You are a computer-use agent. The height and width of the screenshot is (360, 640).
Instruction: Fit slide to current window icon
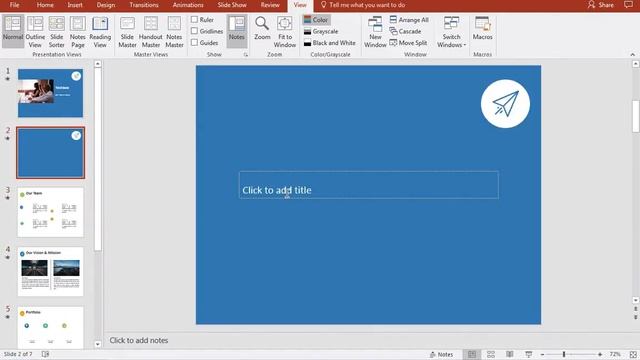coord(633,354)
